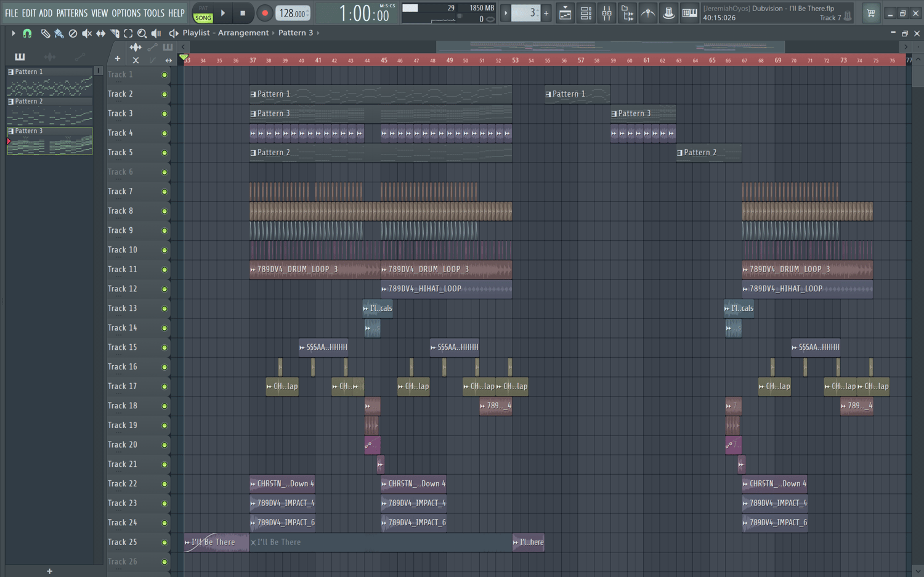Select Pattern 2 thumbnail in the picker
This screenshot has height=577, width=924.
pos(49,112)
